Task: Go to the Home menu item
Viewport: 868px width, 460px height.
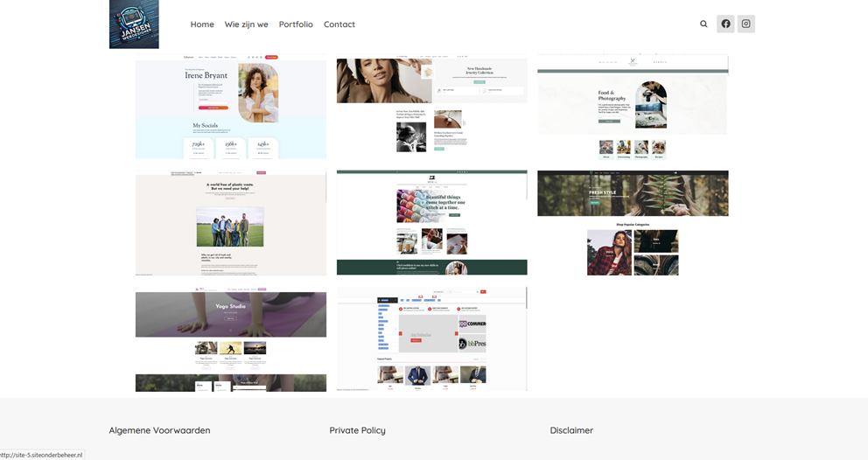Action: coord(202,24)
